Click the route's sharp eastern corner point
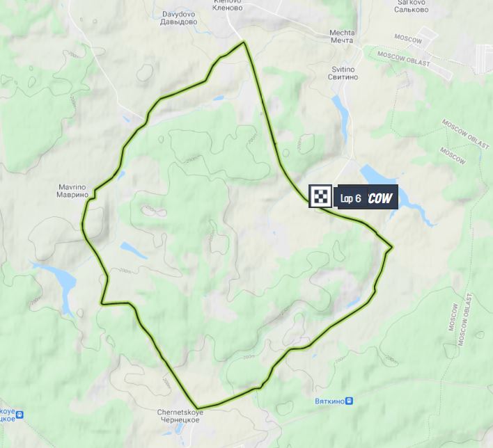This screenshot has width=493, height=448. pyautogui.click(x=392, y=247)
